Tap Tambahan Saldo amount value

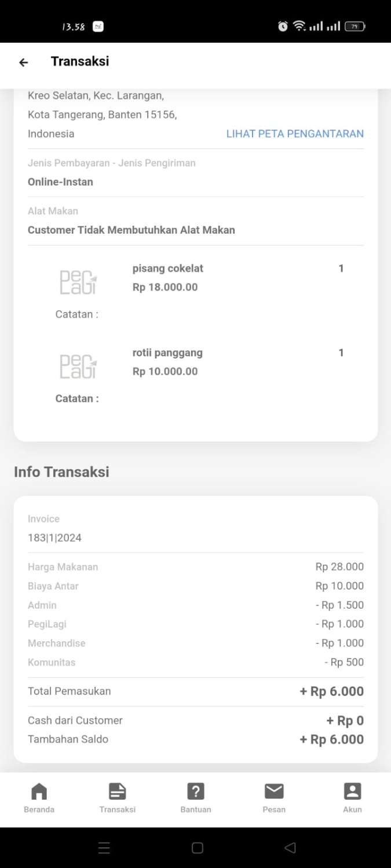[331, 740]
